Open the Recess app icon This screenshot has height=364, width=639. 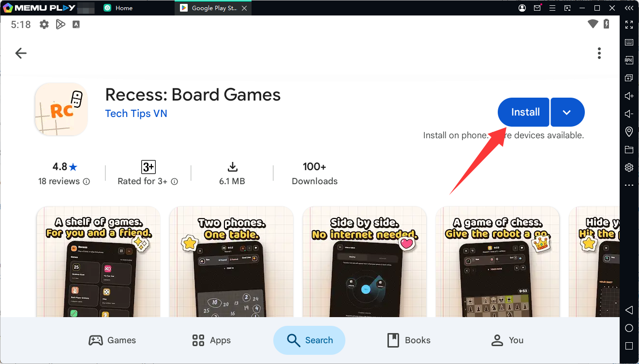tap(61, 109)
